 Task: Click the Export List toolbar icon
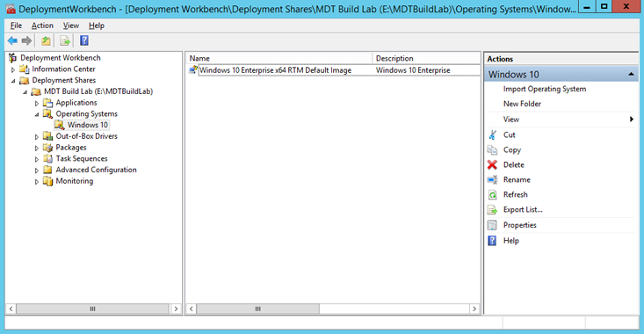point(65,40)
